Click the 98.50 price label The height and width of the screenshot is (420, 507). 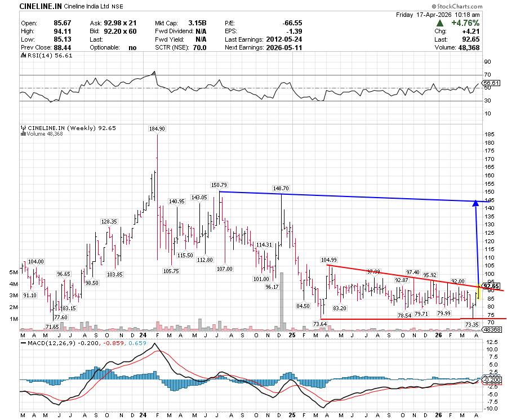tap(92, 283)
